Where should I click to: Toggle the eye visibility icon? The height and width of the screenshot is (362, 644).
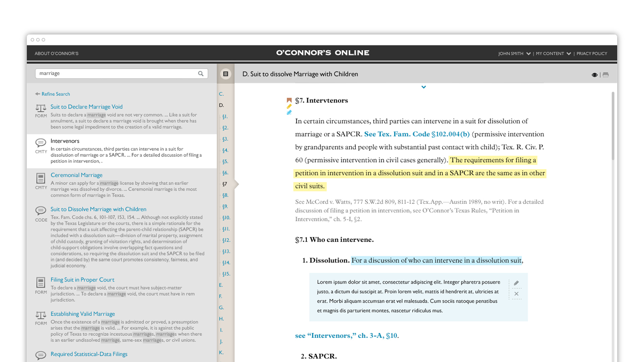(x=594, y=75)
